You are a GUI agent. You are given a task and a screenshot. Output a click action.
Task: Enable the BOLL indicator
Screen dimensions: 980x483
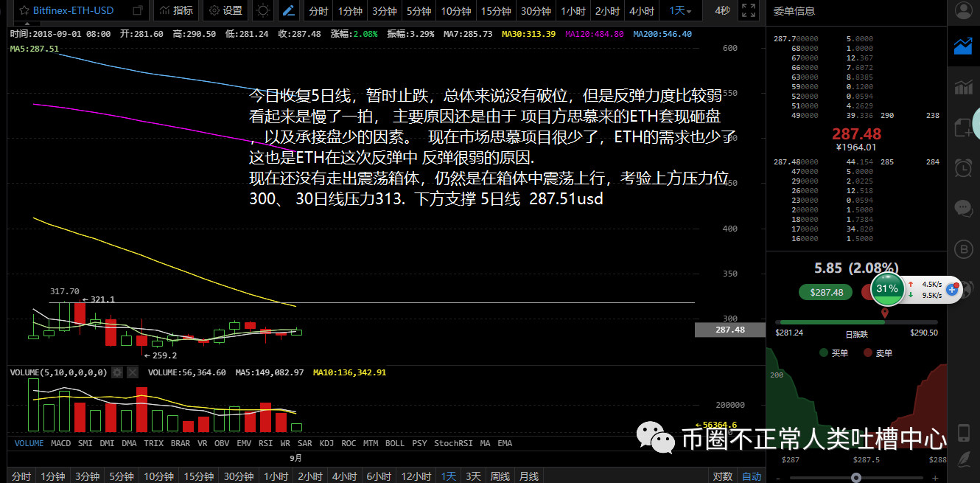(395, 443)
